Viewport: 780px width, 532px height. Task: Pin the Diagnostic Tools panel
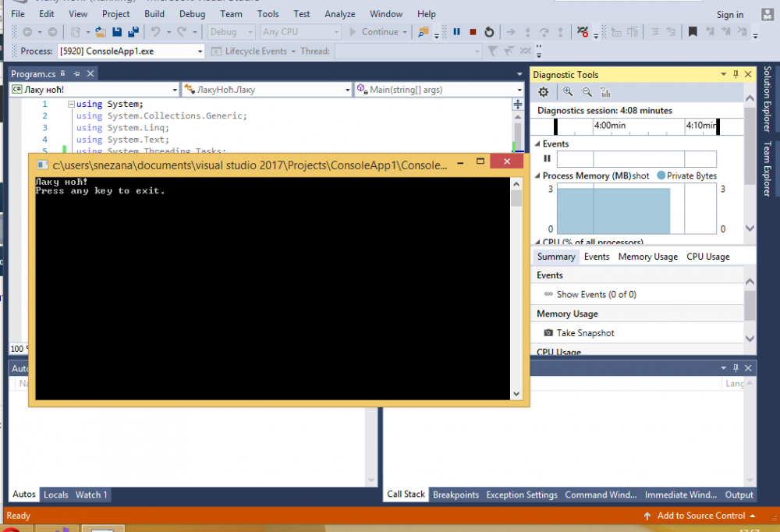(x=736, y=74)
